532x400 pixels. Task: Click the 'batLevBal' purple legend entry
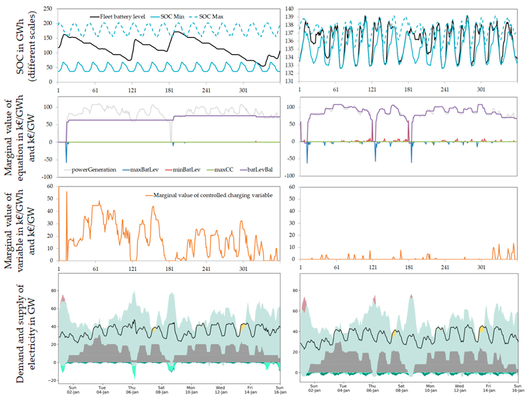pyautogui.click(x=260, y=170)
